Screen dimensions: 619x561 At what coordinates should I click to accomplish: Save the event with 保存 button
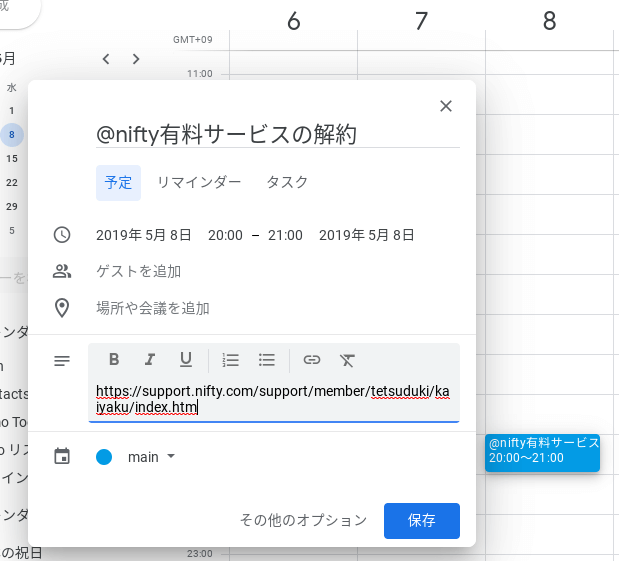[x=422, y=521]
